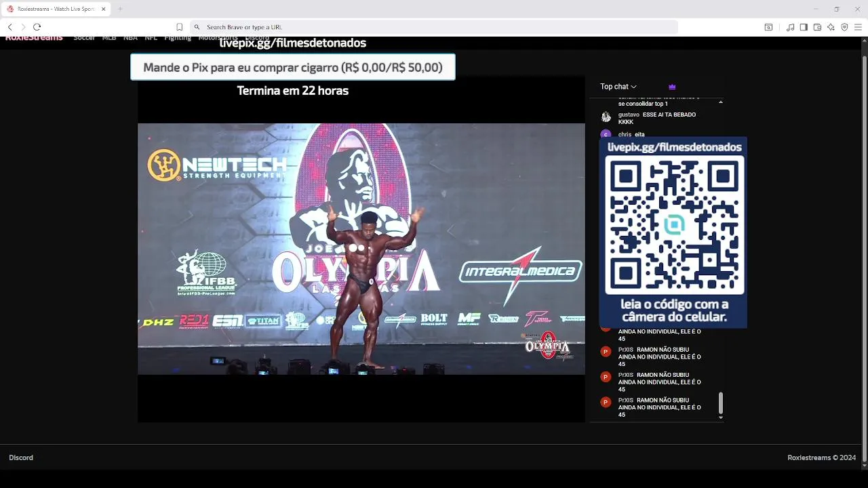Image resolution: width=868 pixels, height=488 pixels.
Task: Go back with the browser back arrow
Action: pos(10,27)
